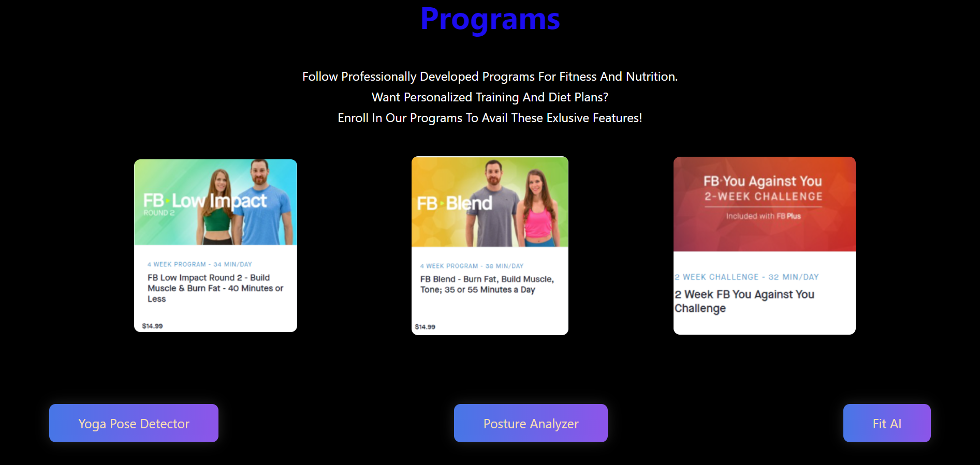The width and height of the screenshot is (980, 465).
Task: Click the $14.99 price on FB Blend card
Action: (x=425, y=327)
